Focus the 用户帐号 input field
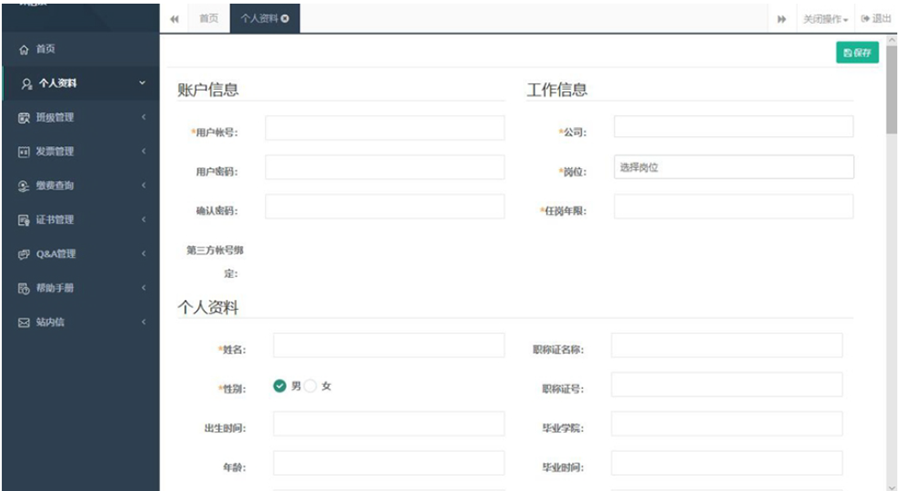 385,128
